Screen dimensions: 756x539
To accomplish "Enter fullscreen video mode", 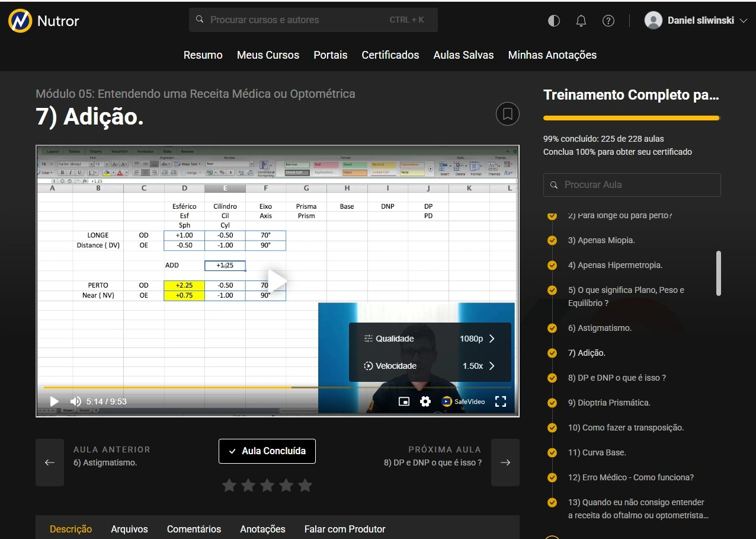I will [x=500, y=401].
